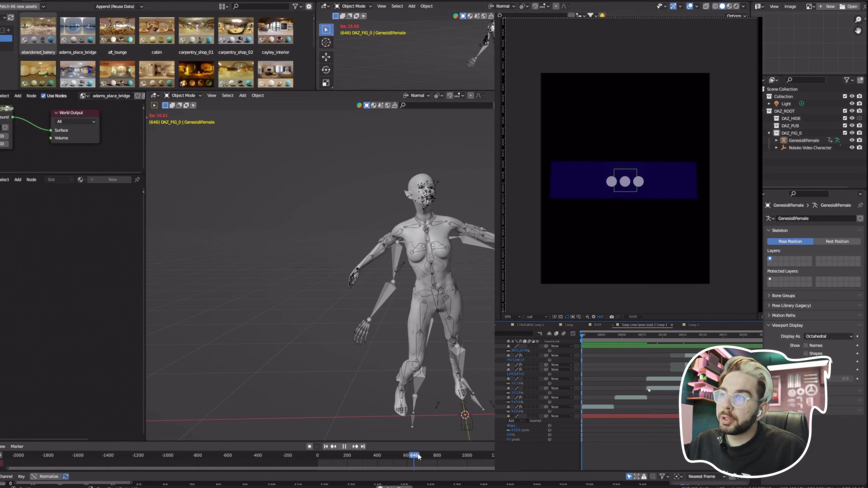Hide the Light object with its eye toggle
This screenshot has height=488, width=868.
tap(852, 104)
